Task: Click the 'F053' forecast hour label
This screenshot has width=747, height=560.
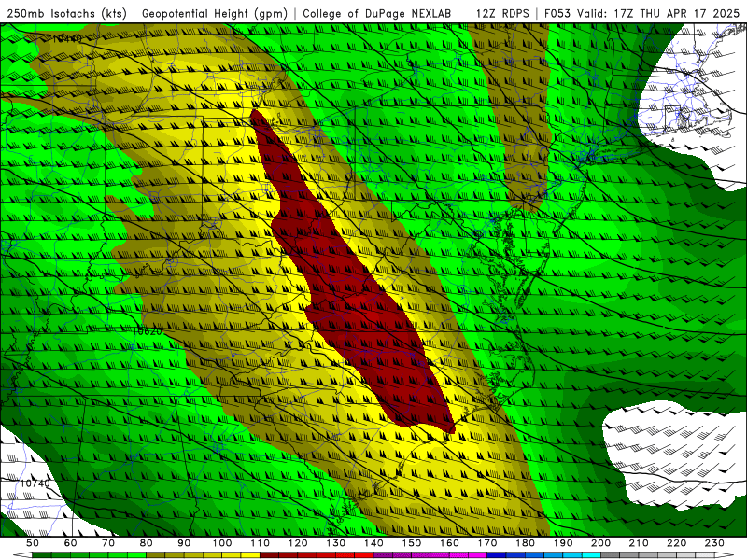Action: [x=558, y=13]
